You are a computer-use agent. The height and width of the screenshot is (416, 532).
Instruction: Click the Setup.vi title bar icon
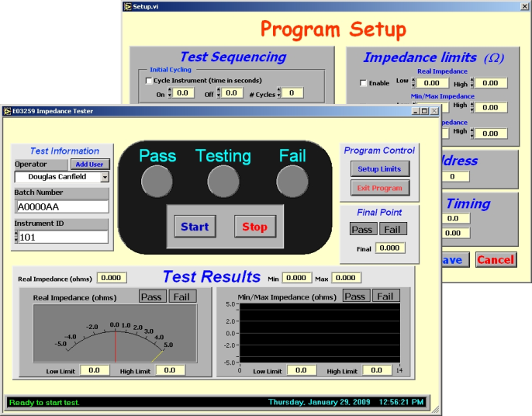(127, 5)
